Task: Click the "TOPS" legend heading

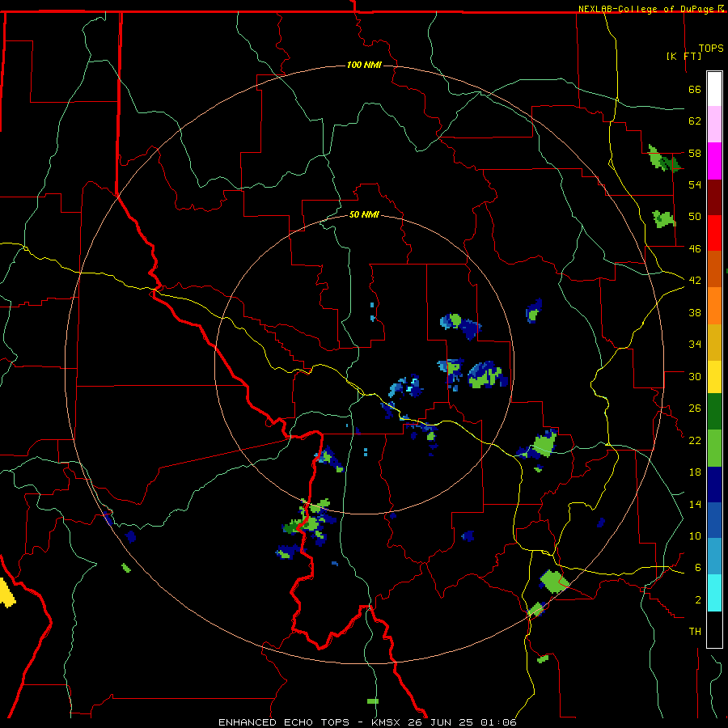Action: [711, 48]
